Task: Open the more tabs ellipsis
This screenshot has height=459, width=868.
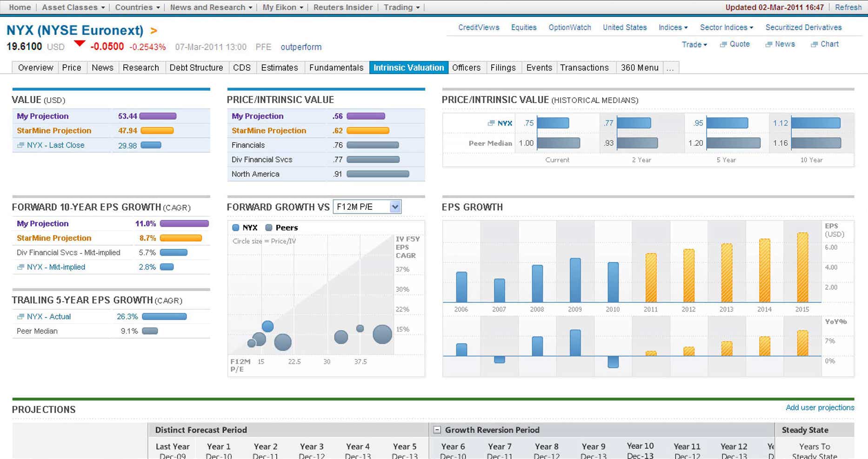Action: (670, 68)
